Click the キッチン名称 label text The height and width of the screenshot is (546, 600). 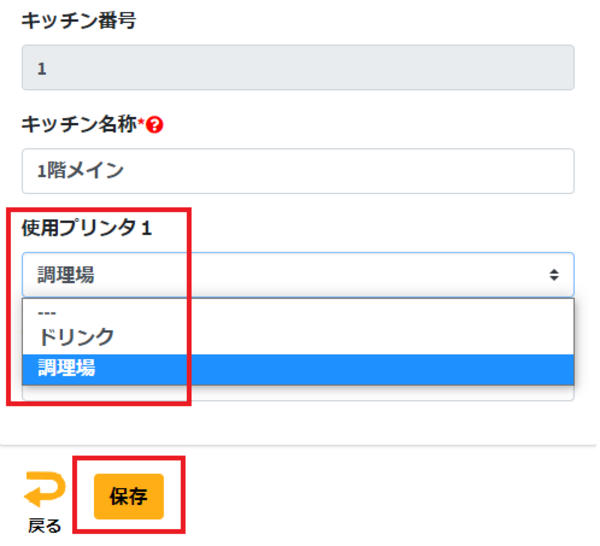[x=79, y=125]
